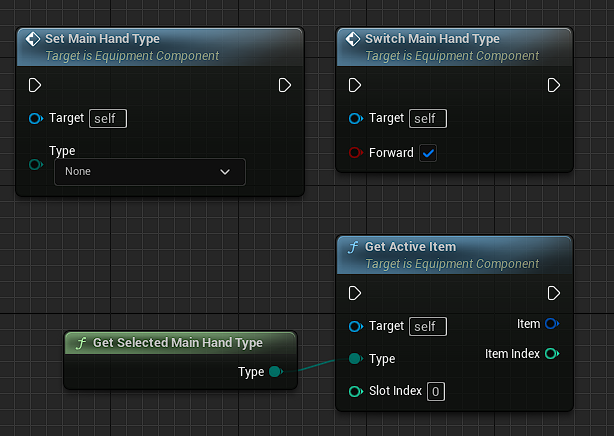
Task: Click Target self field on Set Main Hand Type
Action: [x=108, y=118]
